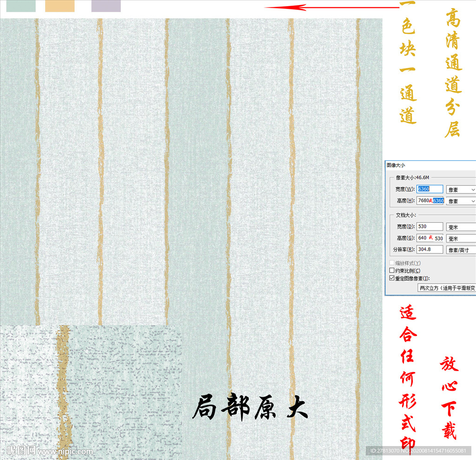Uncheck the 重定图像像素(I) checkbox

pos(392,278)
